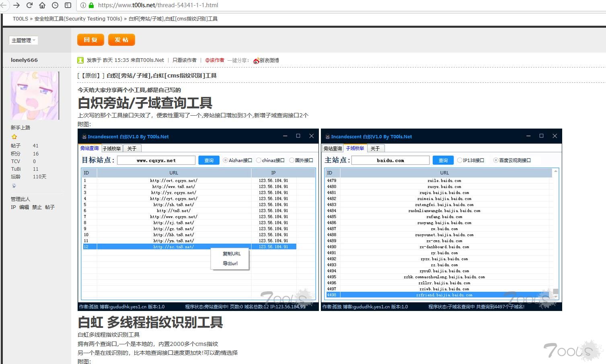Open the browser home page icon
Image resolution: width=606 pixels, height=364 pixels.
click(42, 5)
